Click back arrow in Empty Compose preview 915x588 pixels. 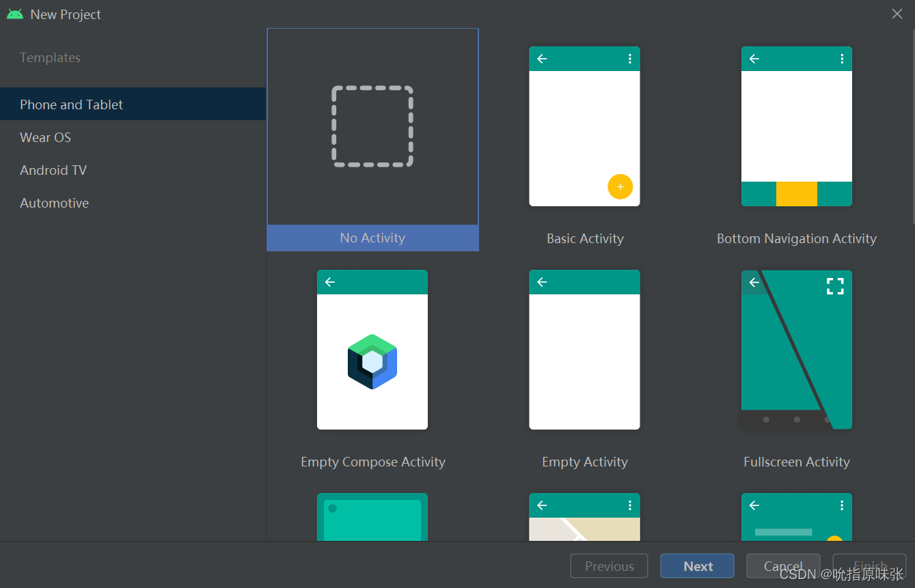pos(330,282)
